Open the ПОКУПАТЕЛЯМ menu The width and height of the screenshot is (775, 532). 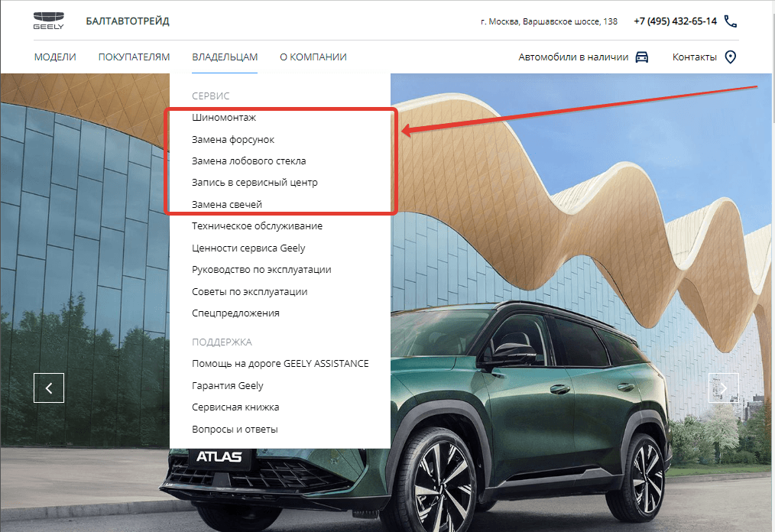pos(134,57)
